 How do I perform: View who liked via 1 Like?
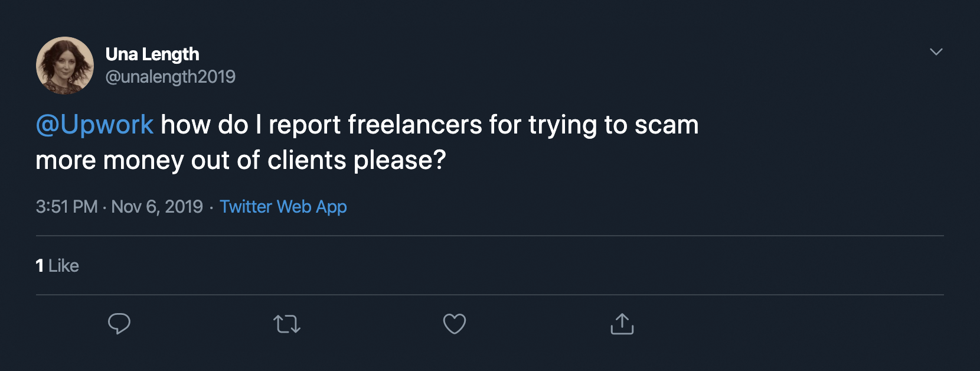tap(57, 266)
